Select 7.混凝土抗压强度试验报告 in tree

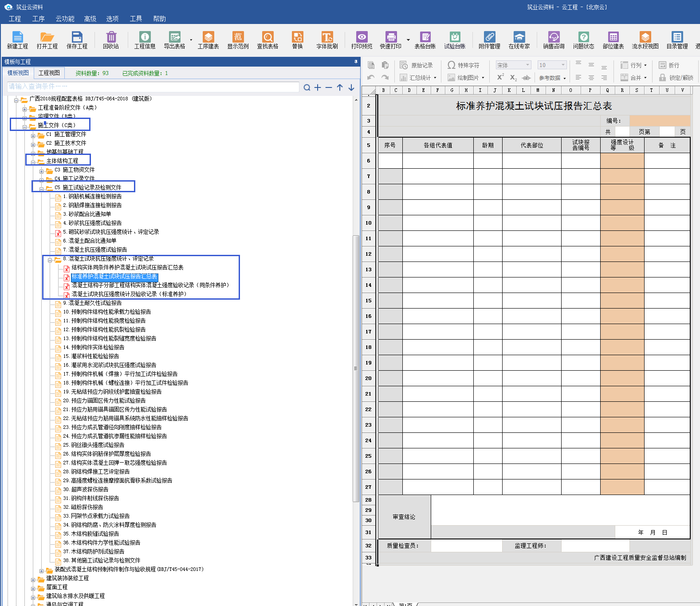(95, 250)
